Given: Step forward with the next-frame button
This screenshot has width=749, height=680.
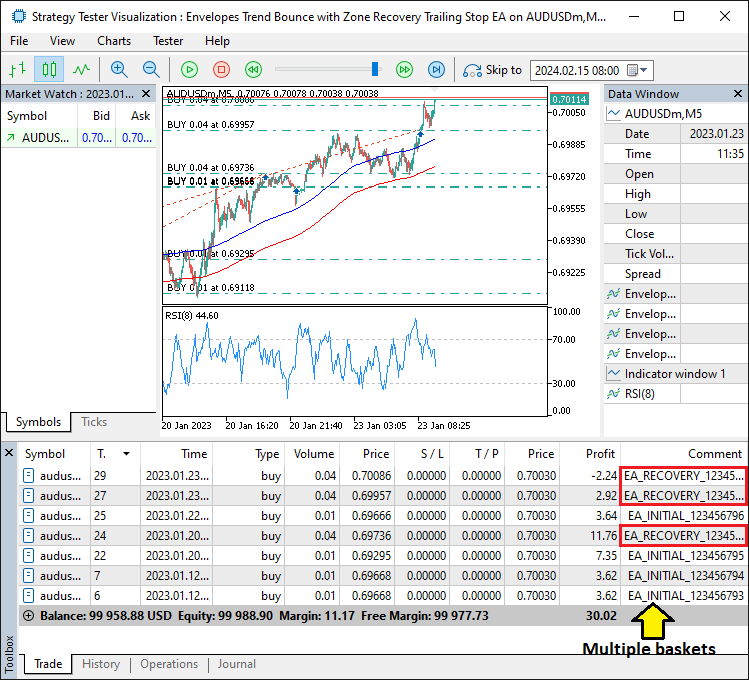Looking at the screenshot, I should [436, 70].
